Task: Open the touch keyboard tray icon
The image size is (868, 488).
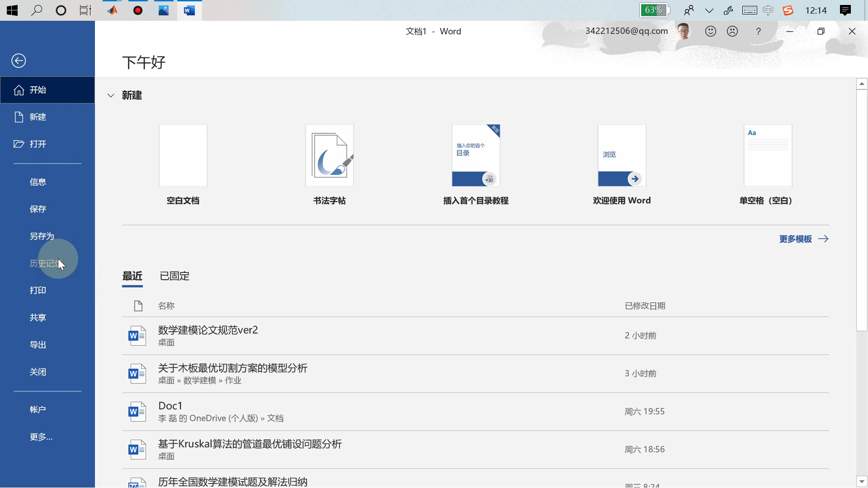Action: point(750,10)
